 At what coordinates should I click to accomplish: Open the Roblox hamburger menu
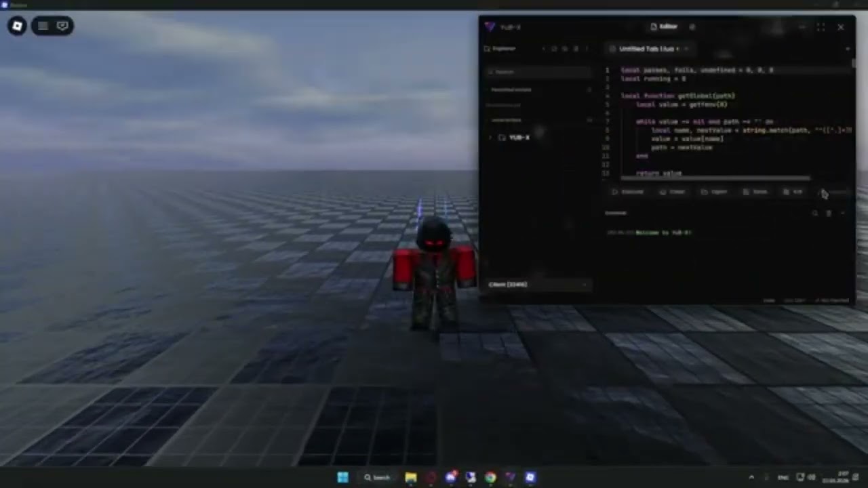(x=43, y=26)
